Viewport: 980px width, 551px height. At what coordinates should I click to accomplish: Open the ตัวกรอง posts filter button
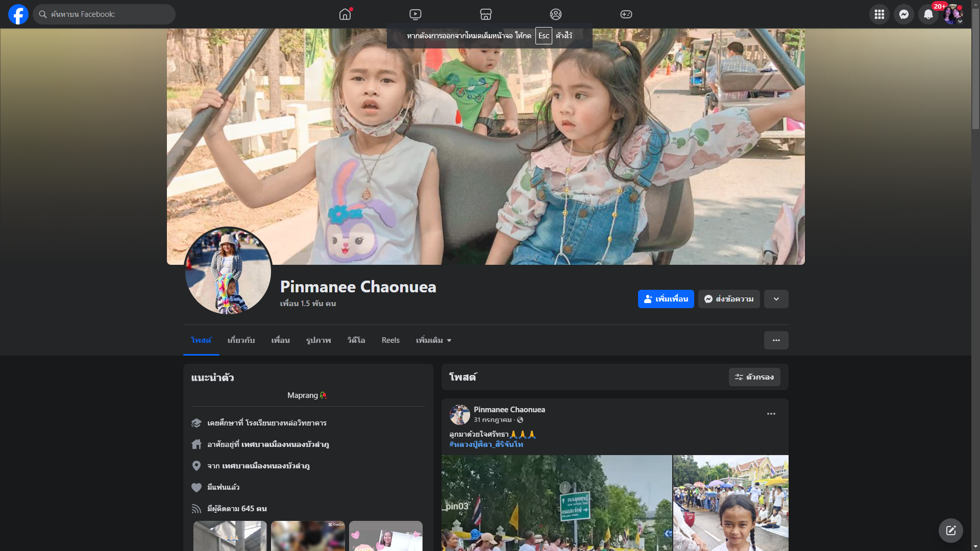coord(754,377)
